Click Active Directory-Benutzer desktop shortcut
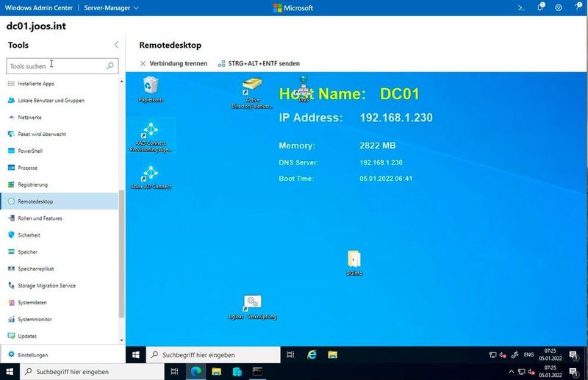The width and height of the screenshot is (588, 380). point(252,93)
